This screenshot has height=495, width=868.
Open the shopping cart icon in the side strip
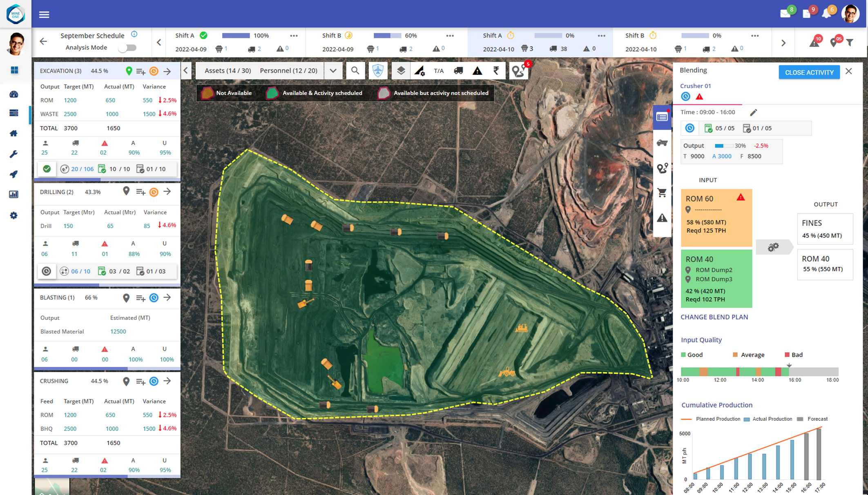pyautogui.click(x=662, y=193)
